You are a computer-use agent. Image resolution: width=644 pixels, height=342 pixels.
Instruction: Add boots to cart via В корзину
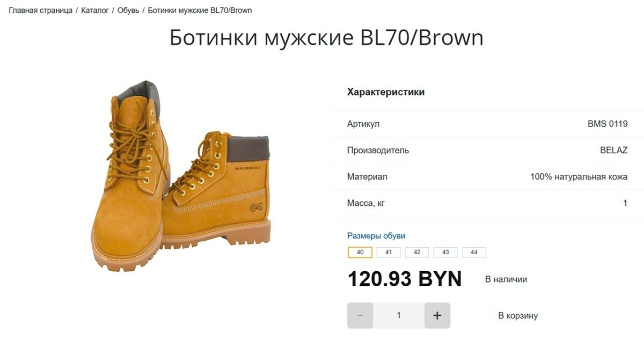518,316
